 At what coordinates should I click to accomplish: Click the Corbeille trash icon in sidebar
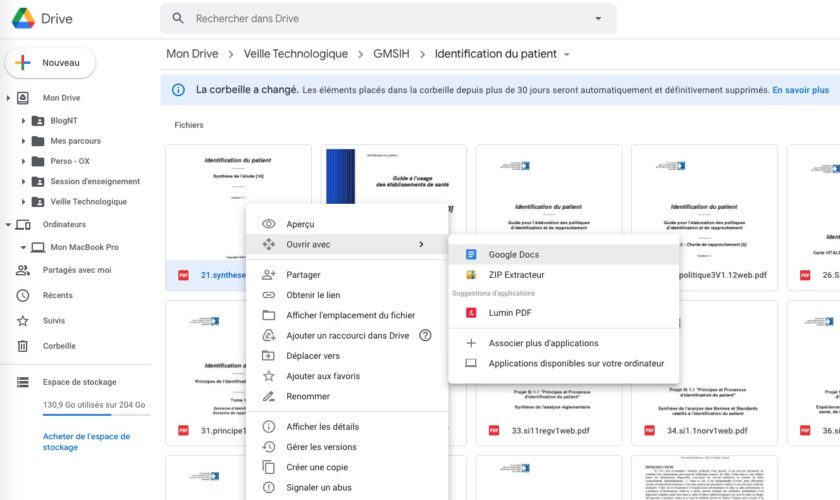[x=22, y=346]
